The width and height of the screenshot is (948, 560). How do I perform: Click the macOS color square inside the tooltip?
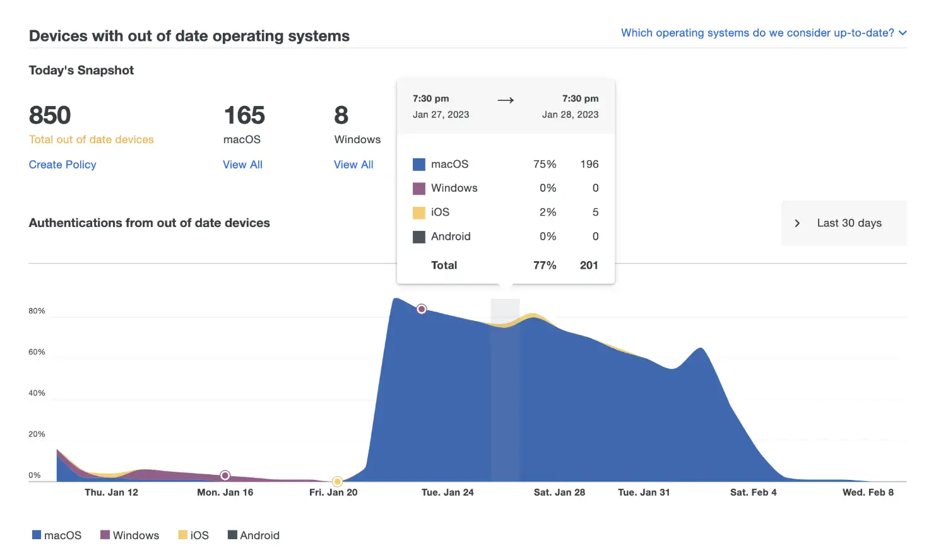click(x=419, y=164)
